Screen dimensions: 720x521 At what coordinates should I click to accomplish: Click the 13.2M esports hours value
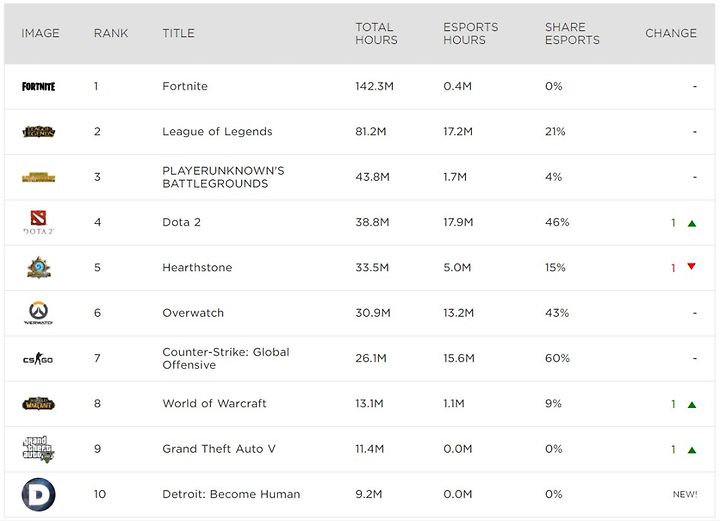458,313
